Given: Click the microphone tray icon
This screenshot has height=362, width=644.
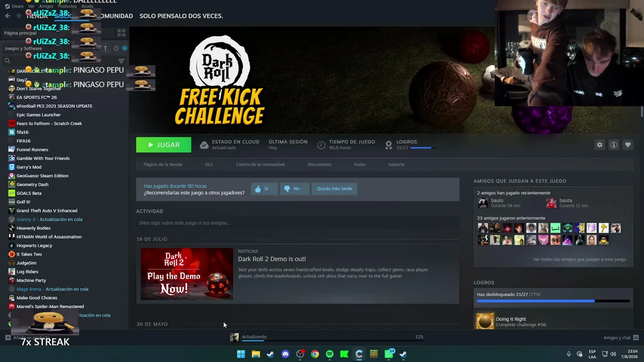Looking at the screenshot, I should coord(569,354).
